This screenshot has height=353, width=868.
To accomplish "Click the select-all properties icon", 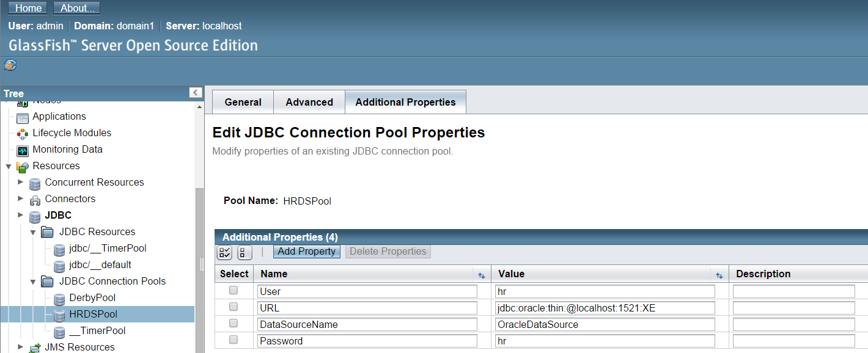I will [225, 252].
